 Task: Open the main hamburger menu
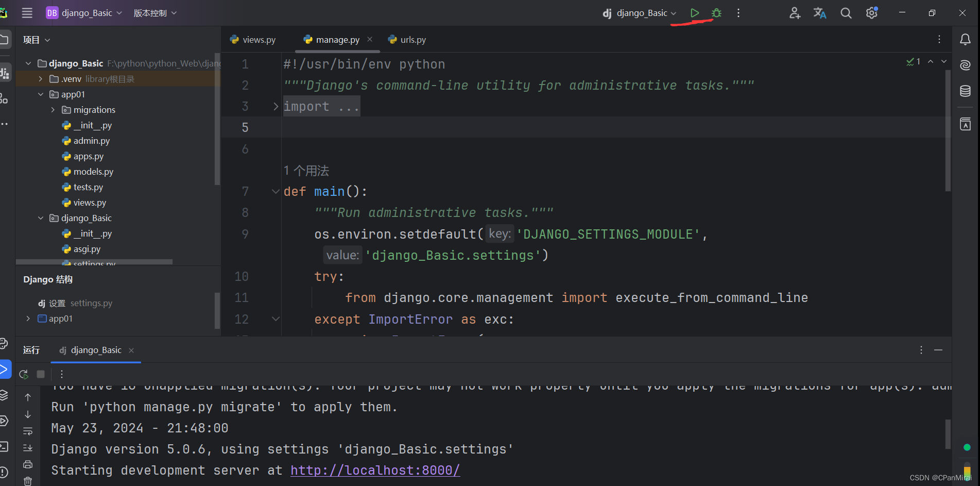[27, 13]
